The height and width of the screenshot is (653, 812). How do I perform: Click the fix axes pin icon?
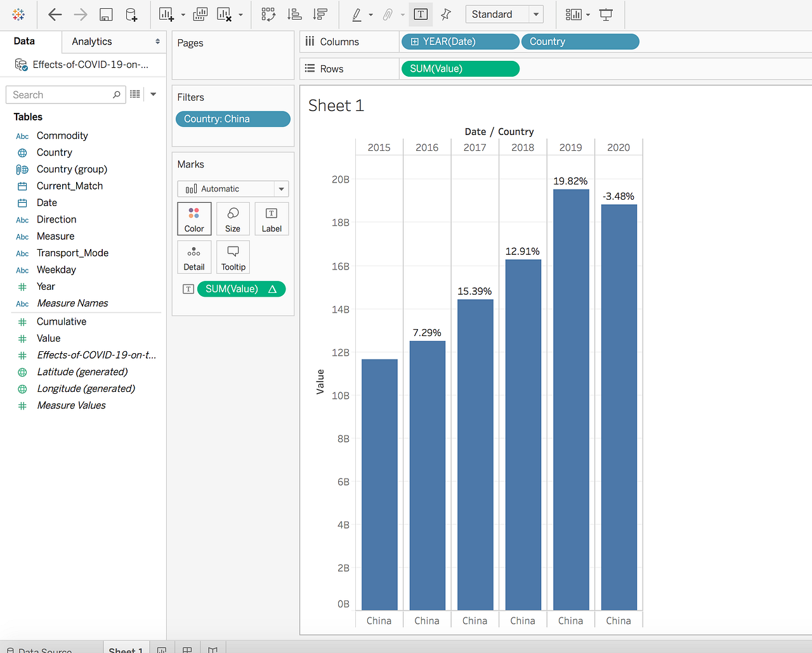tap(446, 15)
